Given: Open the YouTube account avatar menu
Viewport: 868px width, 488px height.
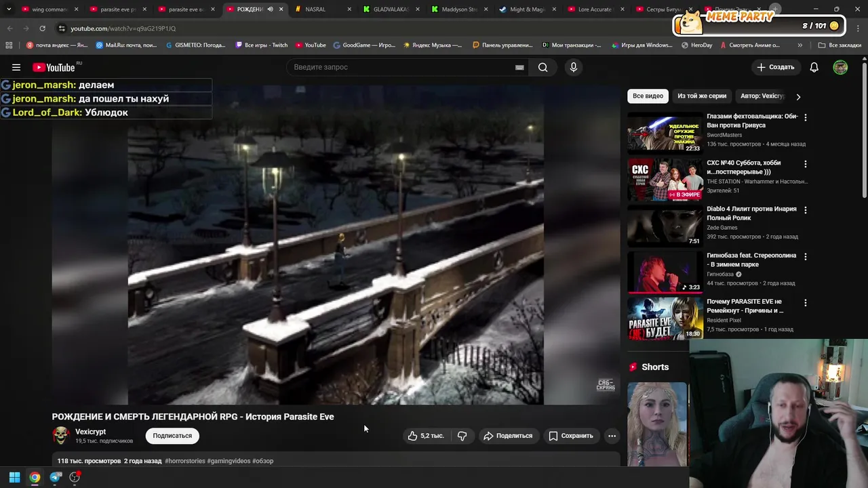Looking at the screenshot, I should pos(840,67).
